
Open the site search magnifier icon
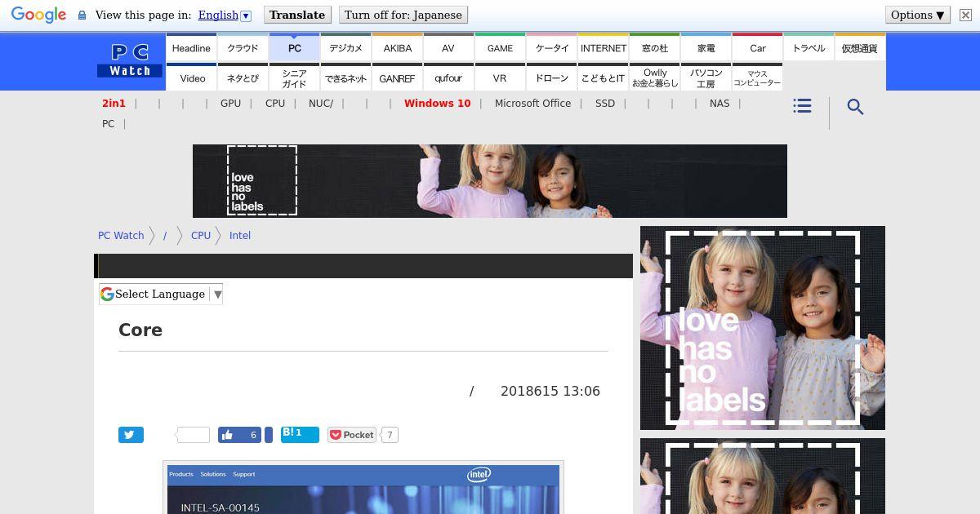click(855, 107)
